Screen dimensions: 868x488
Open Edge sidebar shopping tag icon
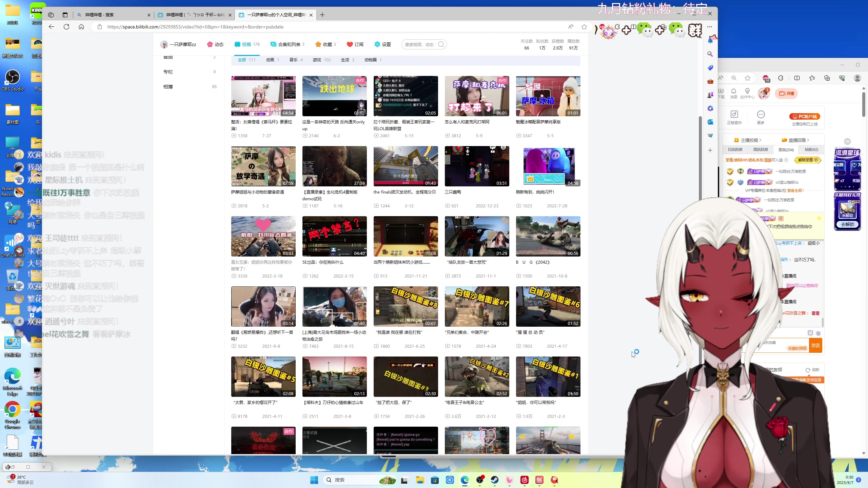pos(710,68)
